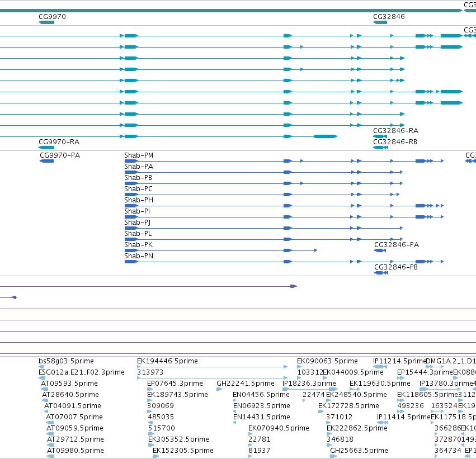Click the EP07645.3prime EST label

click(x=175, y=384)
